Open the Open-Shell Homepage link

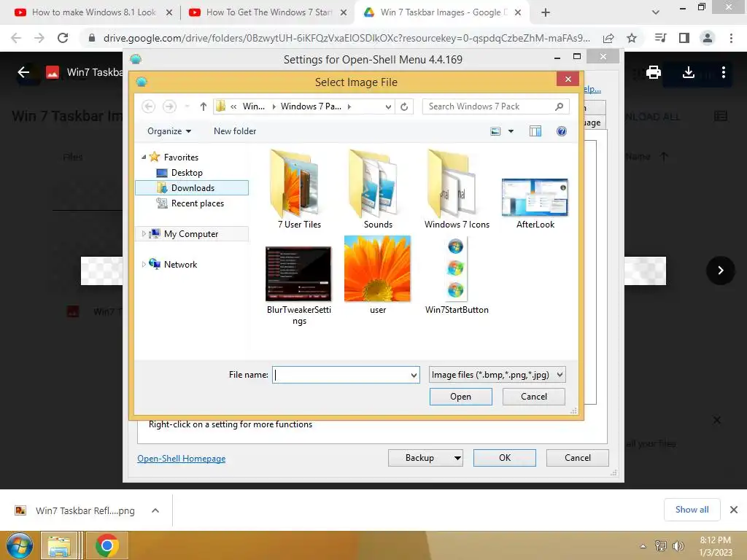pos(181,458)
